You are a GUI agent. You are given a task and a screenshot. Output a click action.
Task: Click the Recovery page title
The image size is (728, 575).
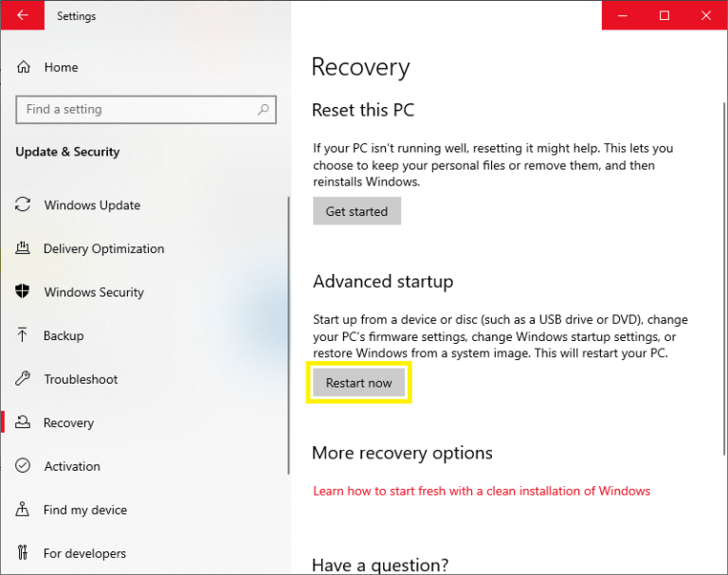pos(361,67)
